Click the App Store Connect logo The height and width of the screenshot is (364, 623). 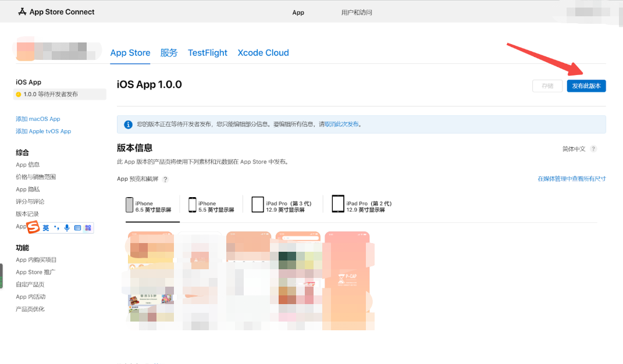pyautogui.click(x=56, y=12)
